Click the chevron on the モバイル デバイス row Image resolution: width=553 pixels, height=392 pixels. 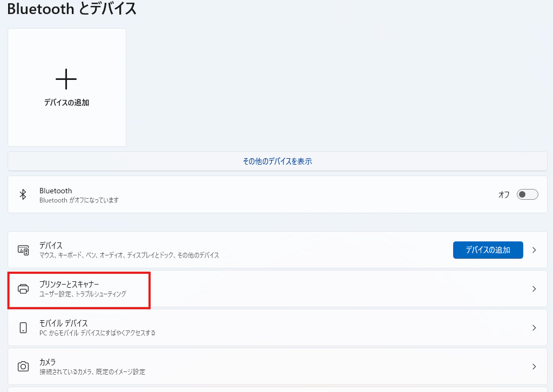534,328
